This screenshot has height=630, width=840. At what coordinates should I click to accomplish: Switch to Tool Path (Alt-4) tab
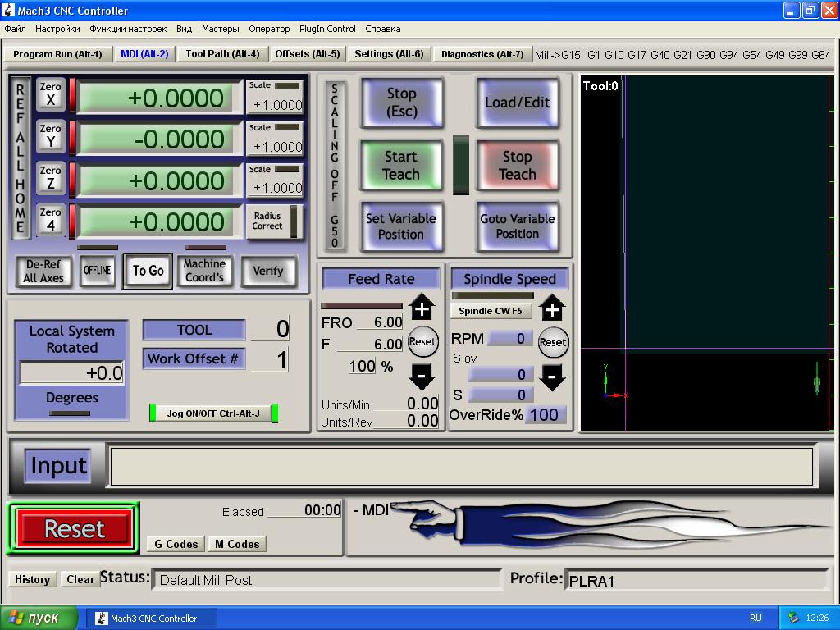point(222,54)
